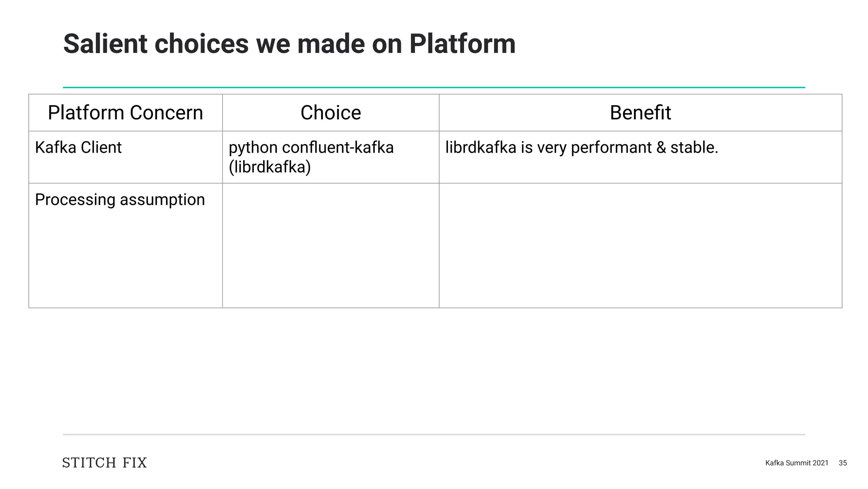The width and height of the screenshot is (868, 489).
Task: Click the gray footer divider line
Action: 434,435
